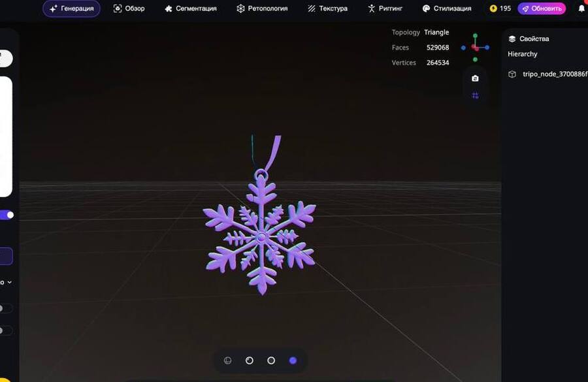Expand the left panel dropdown chevron
588x382 pixels.
(9, 282)
